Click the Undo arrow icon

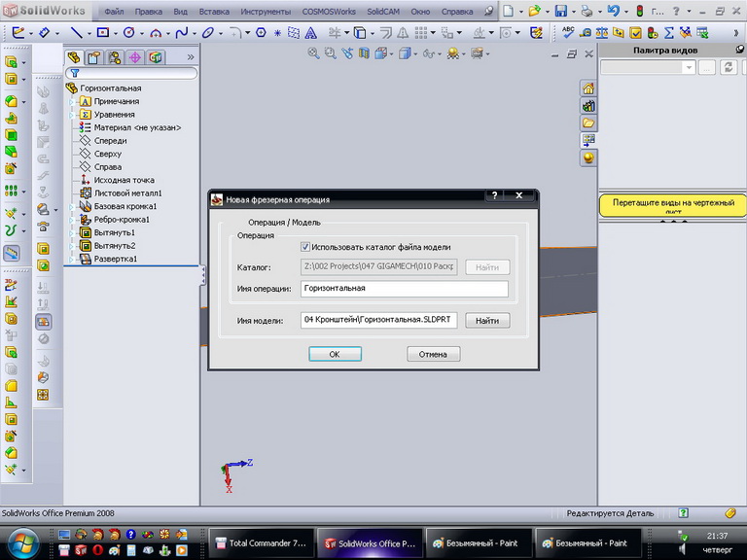click(614, 11)
